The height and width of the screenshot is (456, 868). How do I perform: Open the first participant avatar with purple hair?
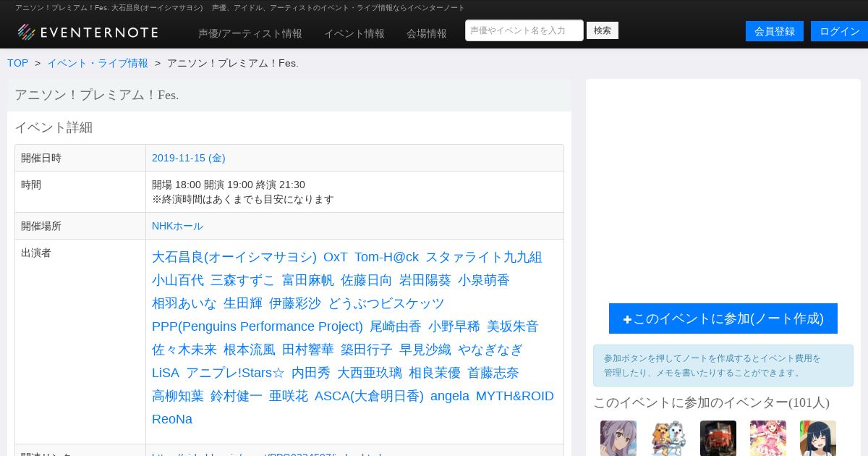(x=618, y=439)
